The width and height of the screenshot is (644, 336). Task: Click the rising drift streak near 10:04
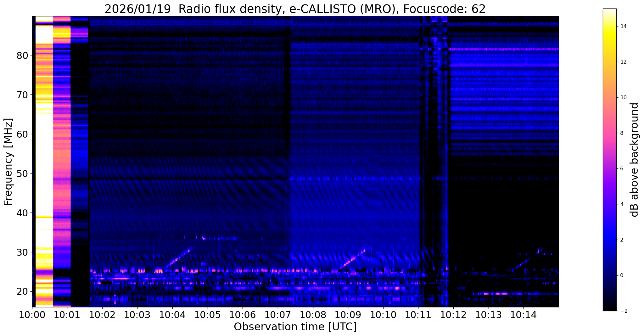click(x=178, y=259)
